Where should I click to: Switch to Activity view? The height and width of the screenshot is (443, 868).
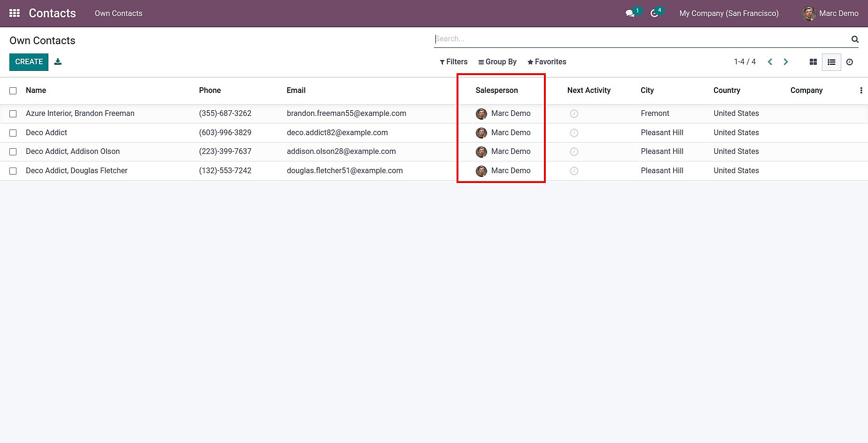click(x=850, y=62)
